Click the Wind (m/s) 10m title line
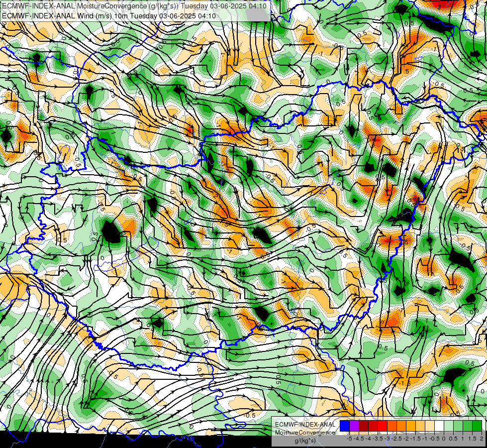The width and height of the screenshot is (487, 448). point(108,15)
